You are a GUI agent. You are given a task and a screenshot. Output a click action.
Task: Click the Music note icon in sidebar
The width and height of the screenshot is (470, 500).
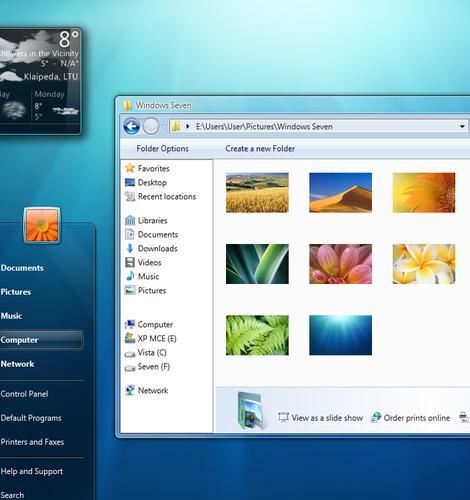(x=130, y=276)
